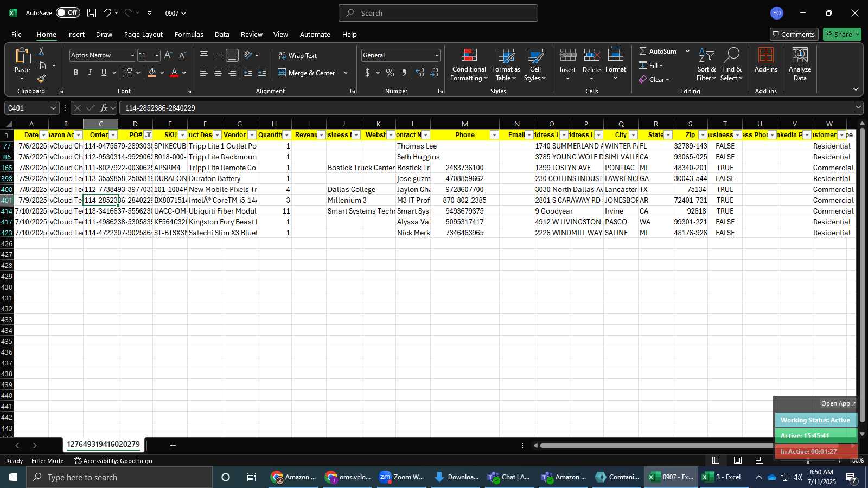Switch to Page Break Preview
This screenshot has width=868, height=488.
[759, 460]
